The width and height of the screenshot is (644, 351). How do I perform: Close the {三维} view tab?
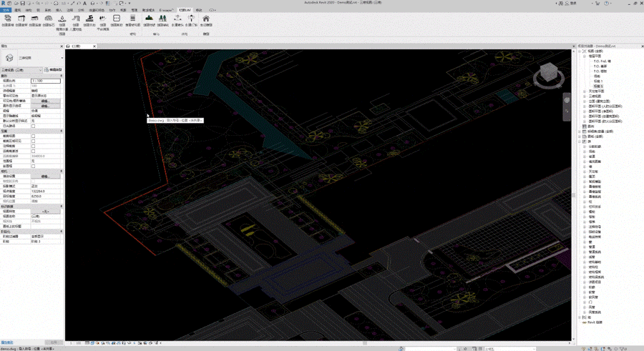pyautogui.click(x=94, y=46)
